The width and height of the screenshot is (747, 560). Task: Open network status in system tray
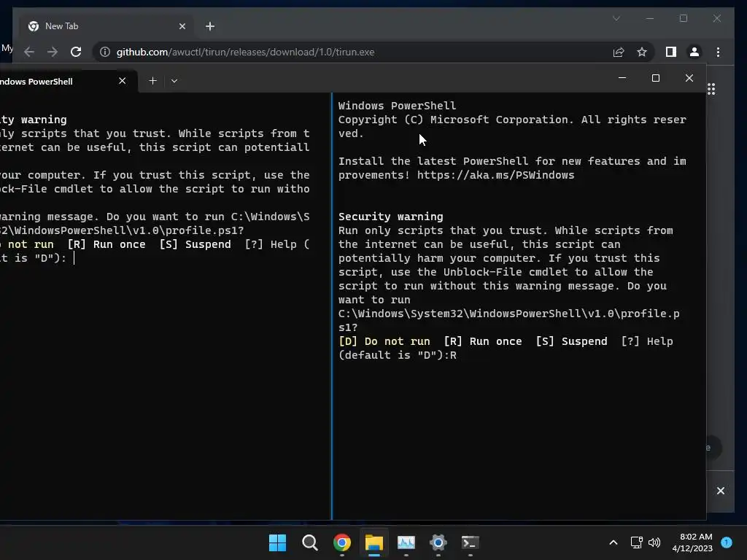[x=636, y=542]
